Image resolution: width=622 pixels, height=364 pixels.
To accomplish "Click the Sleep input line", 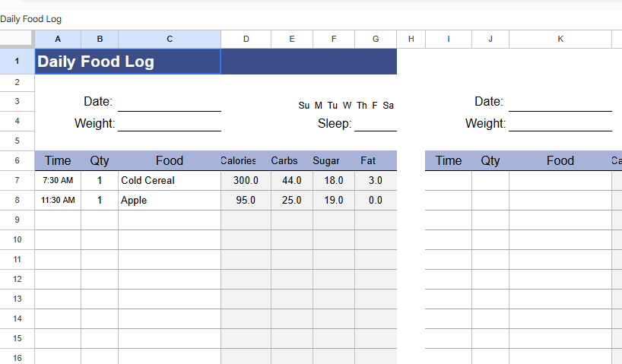I will pos(375,123).
